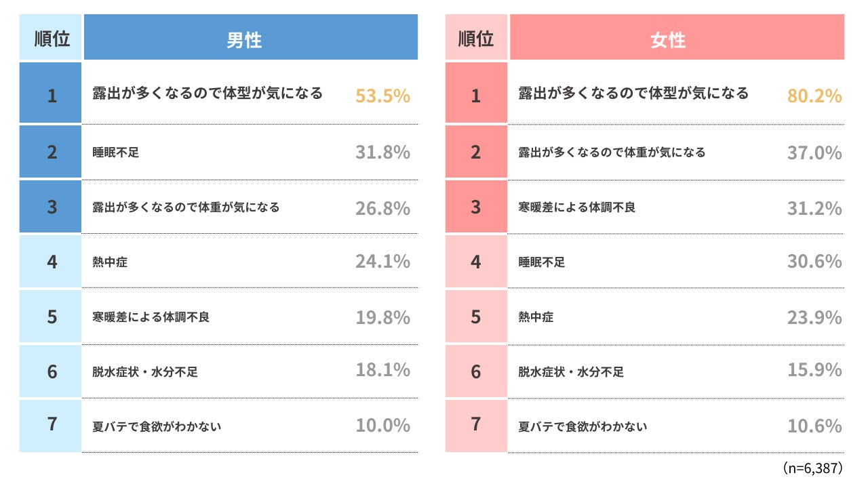Click the 男性 column header

pyautogui.click(x=250, y=39)
